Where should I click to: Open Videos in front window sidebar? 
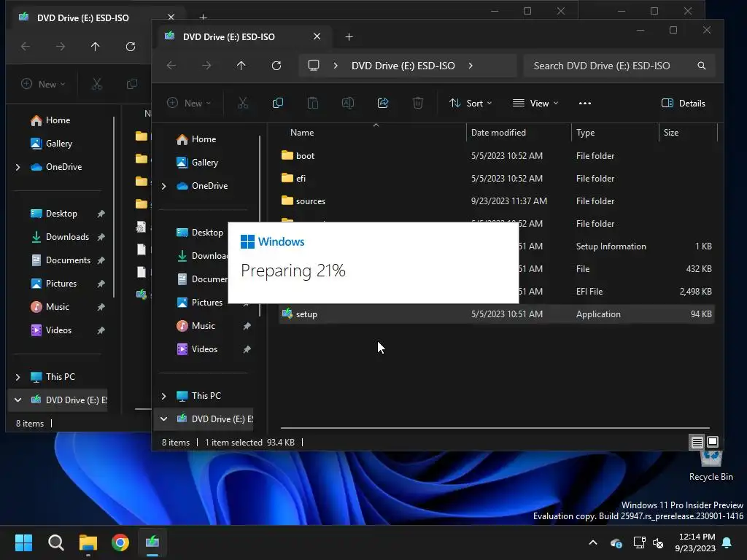coord(204,349)
